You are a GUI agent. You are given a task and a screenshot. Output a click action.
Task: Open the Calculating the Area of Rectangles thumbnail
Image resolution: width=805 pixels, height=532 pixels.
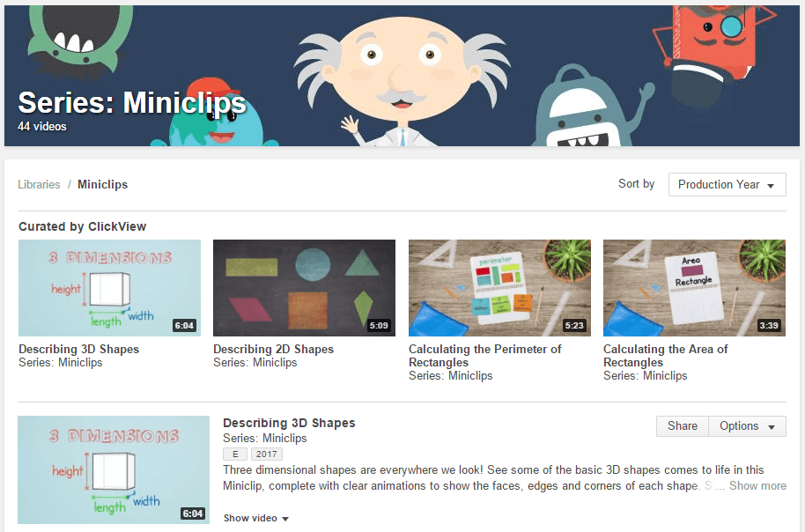pos(694,288)
